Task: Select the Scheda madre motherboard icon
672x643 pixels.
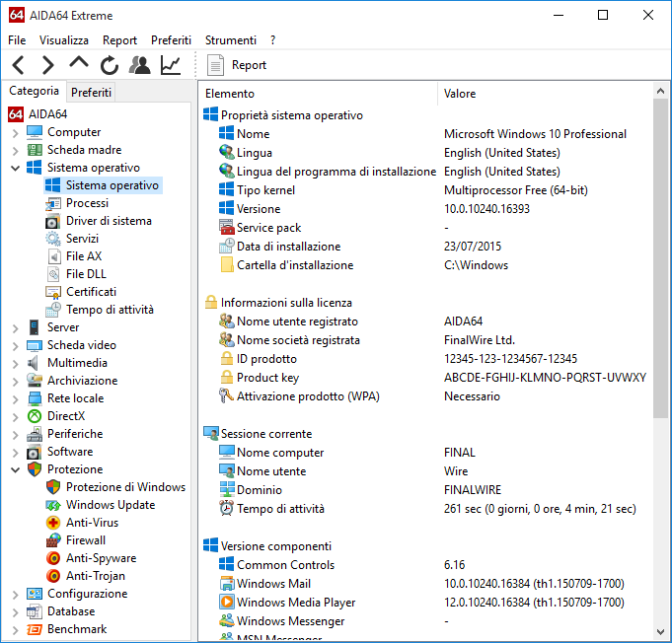Action: [x=35, y=150]
